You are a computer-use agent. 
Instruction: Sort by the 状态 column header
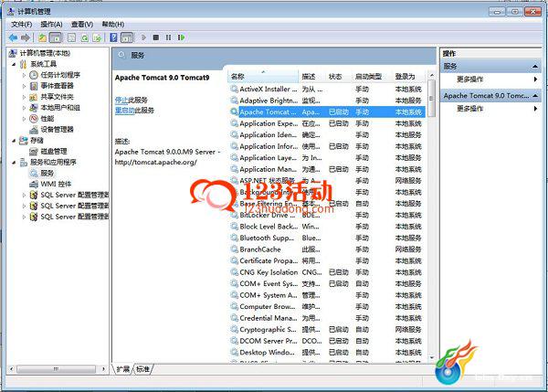click(339, 76)
